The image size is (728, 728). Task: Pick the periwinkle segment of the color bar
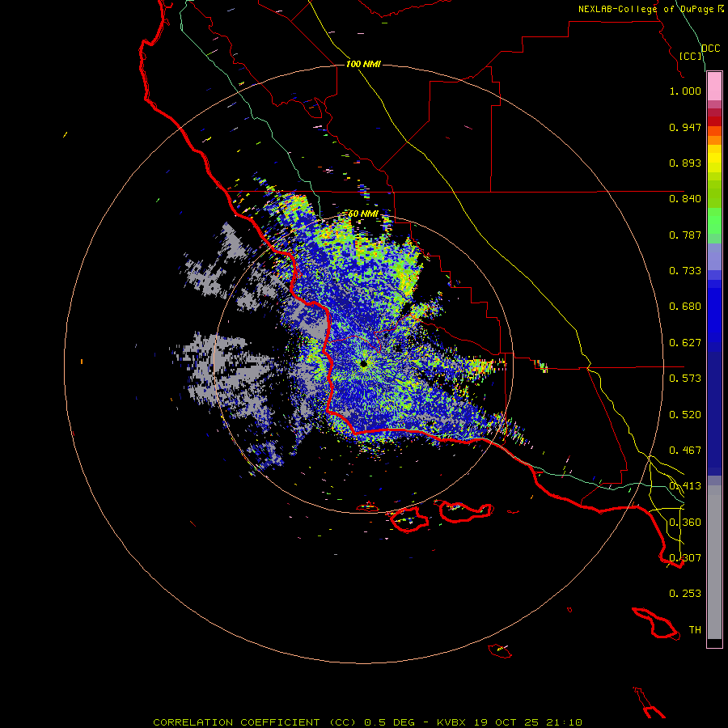coord(714,256)
